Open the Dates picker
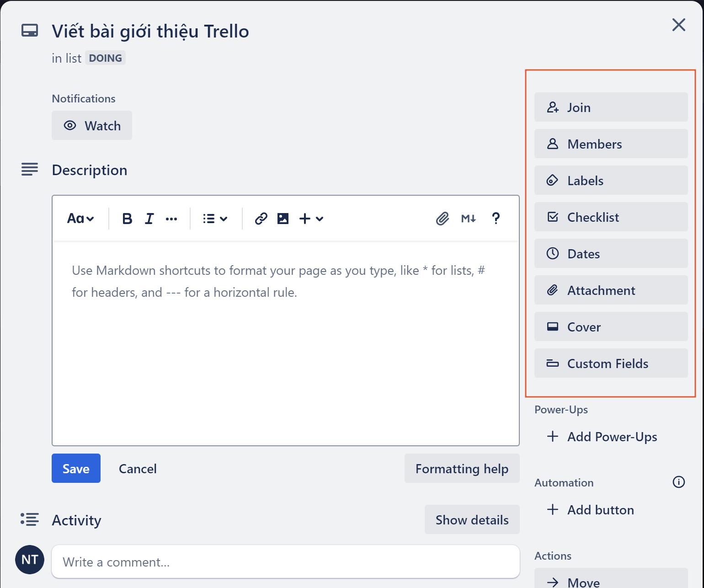The width and height of the screenshot is (704, 588). [x=611, y=253]
